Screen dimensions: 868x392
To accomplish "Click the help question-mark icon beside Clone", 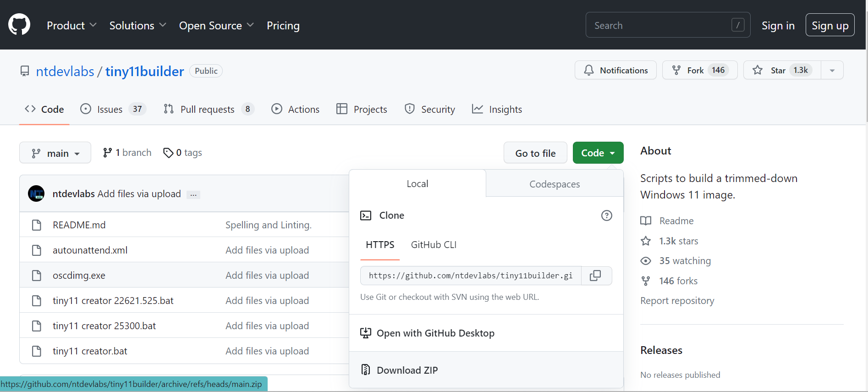I will tap(606, 215).
